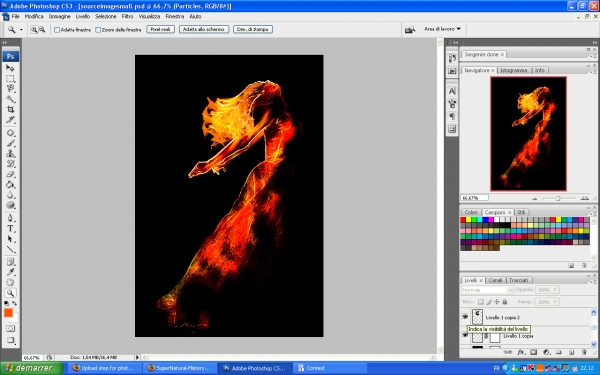Click the zoom-in magnifier in options bar
The height and width of the screenshot is (375, 600).
34,29
